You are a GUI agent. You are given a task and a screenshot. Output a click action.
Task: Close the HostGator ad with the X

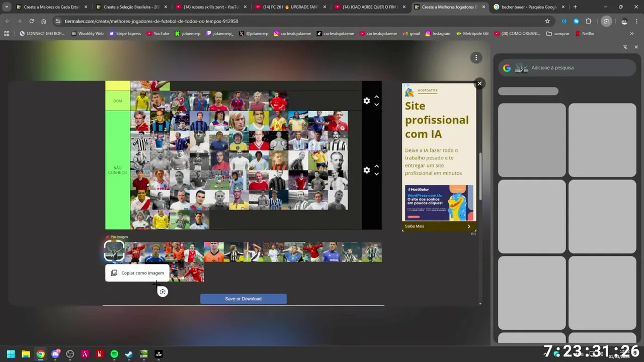(x=479, y=84)
